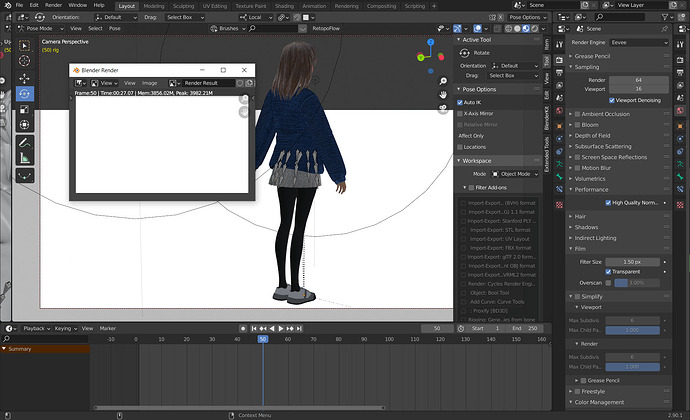690x420 pixels.
Task: Click the Use Preview Range clock icon
Action: [x=461, y=328]
